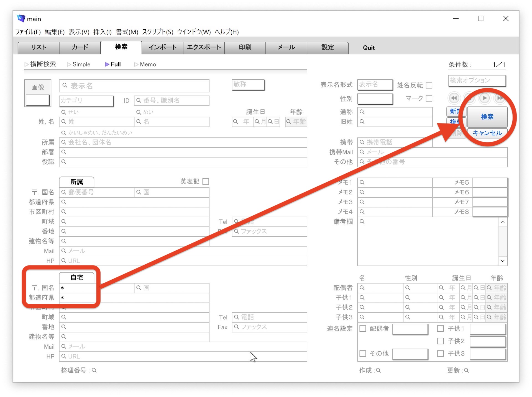Toggle the 姓名反転 checkbox

point(429,85)
